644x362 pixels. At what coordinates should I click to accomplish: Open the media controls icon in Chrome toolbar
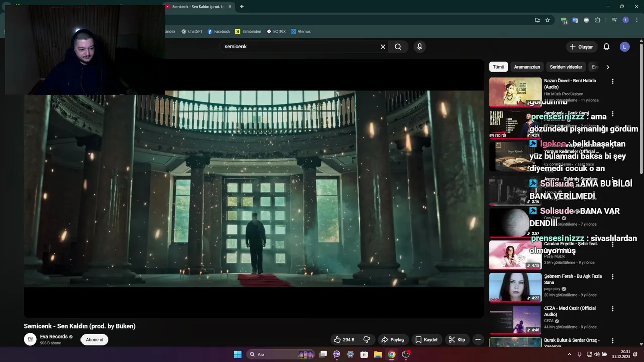coord(614,20)
